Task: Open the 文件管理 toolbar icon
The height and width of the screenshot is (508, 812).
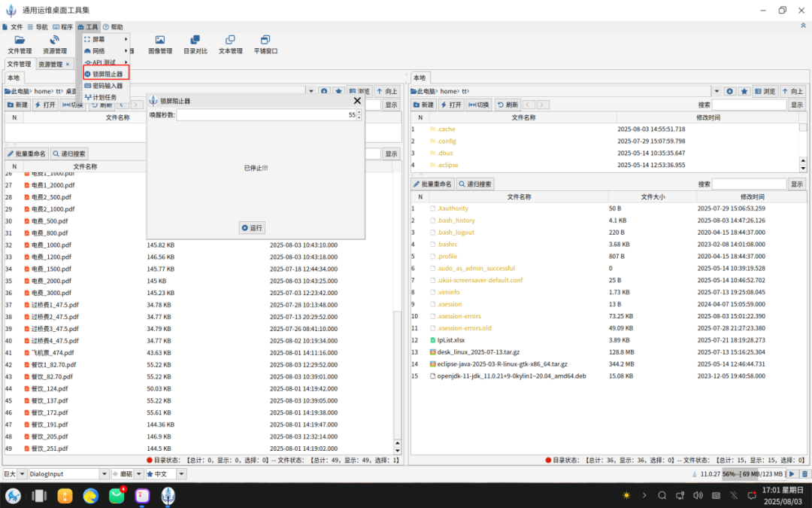Action: [x=20, y=44]
